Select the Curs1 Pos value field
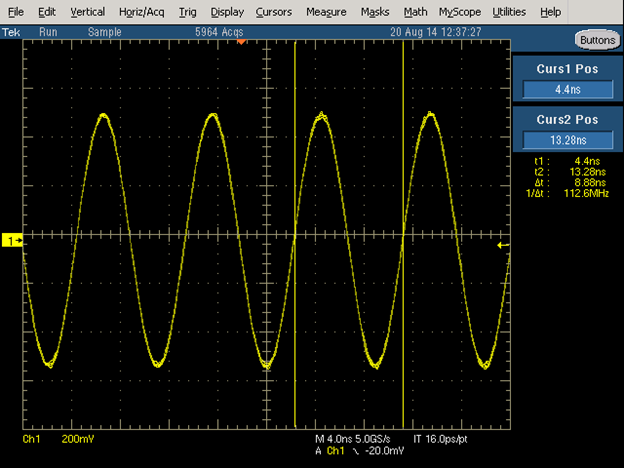 (x=567, y=89)
